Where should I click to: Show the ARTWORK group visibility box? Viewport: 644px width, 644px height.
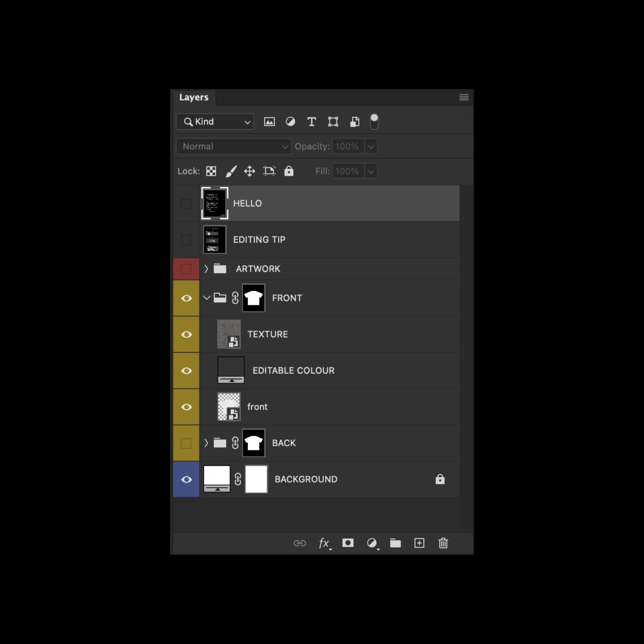186,269
